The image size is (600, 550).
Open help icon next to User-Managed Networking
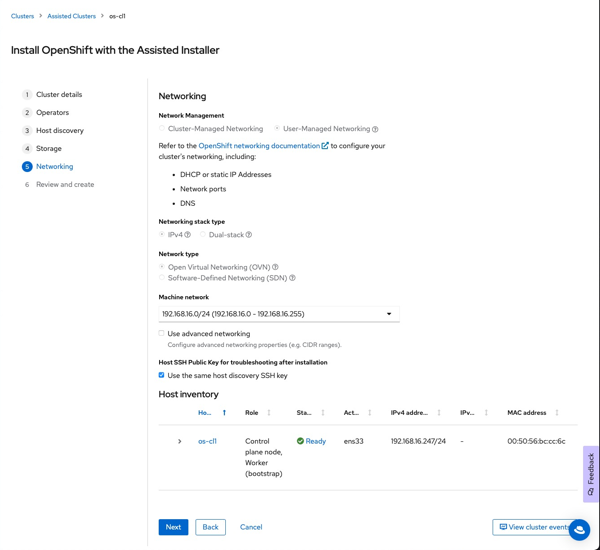pos(375,129)
